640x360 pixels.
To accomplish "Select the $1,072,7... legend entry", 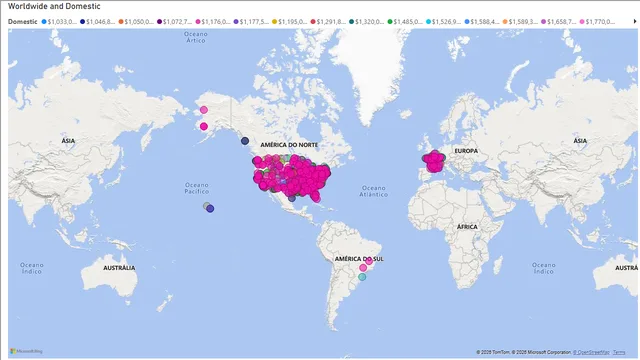I will pos(175,22).
